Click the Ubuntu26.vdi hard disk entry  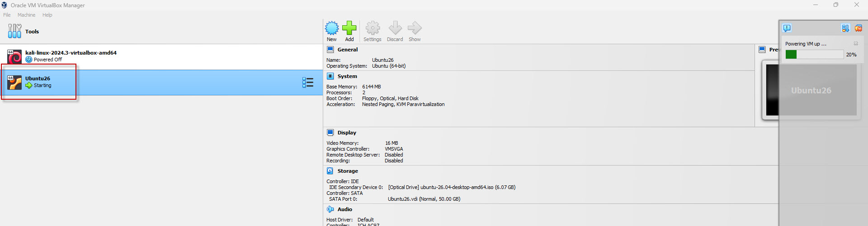(424, 199)
